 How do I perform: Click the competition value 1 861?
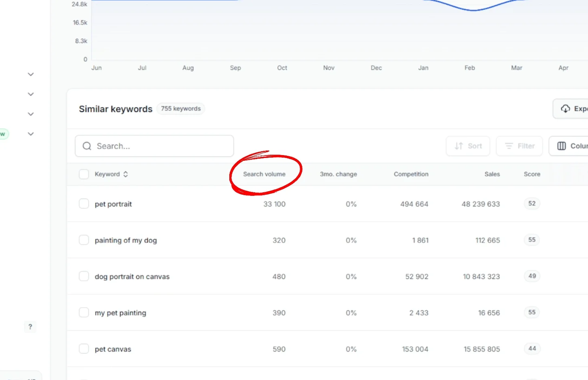click(x=420, y=240)
